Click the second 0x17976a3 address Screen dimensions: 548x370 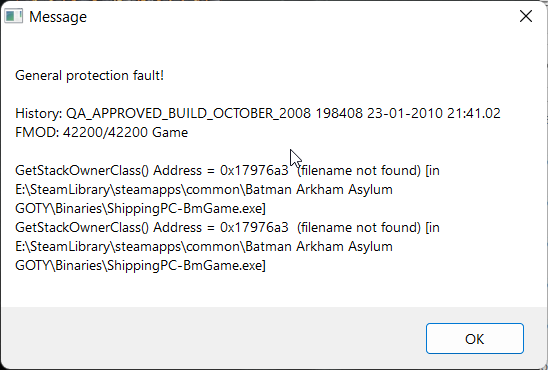254,227
